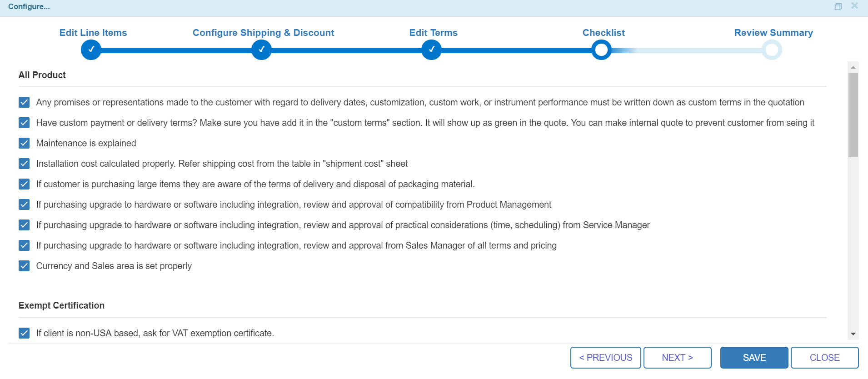
Task: Uncheck the Service Manager practical considerations checkbox
Action: coord(24,225)
